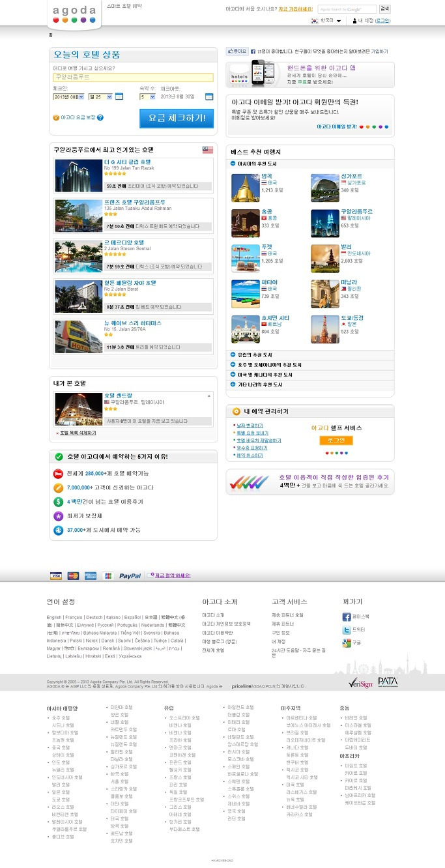Click the 요금 체크하기! search button
This screenshot has width=445, height=868.
coord(177,118)
